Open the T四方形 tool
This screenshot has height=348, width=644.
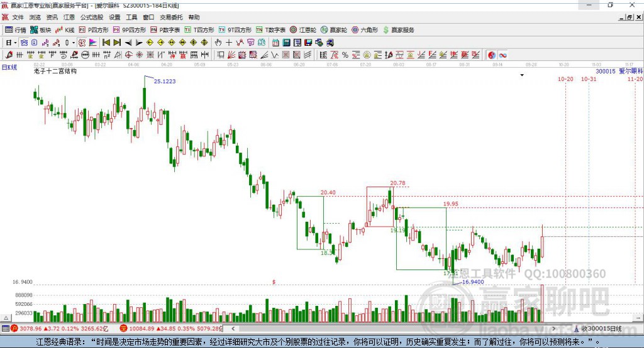tap(199, 30)
